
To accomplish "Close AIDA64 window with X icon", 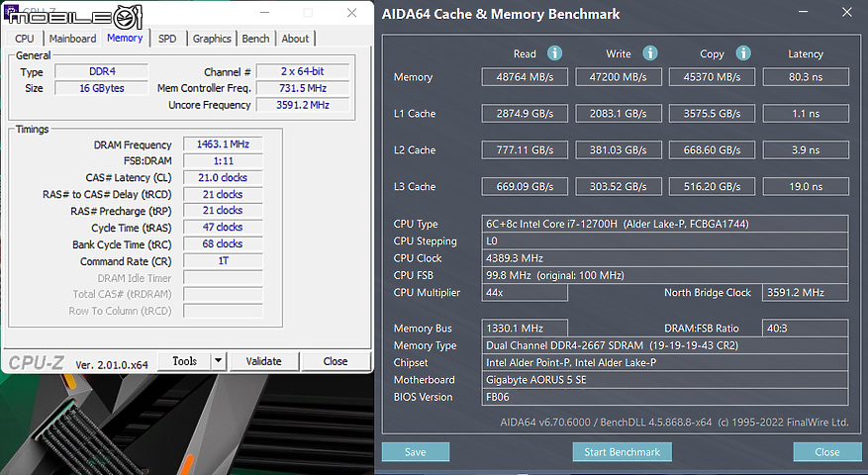I will tap(847, 12).
